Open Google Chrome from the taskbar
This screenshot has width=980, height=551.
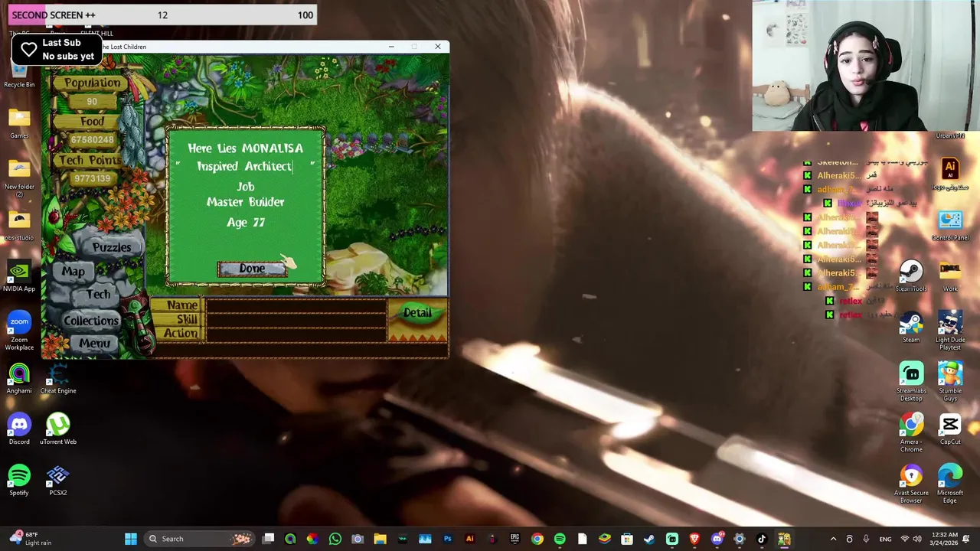pos(537,539)
